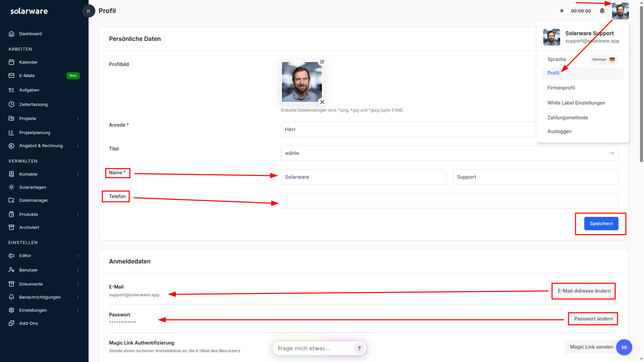Focus the empty Telefon input field
Image resolution: width=644 pixels, height=362 pixels.
(x=449, y=201)
